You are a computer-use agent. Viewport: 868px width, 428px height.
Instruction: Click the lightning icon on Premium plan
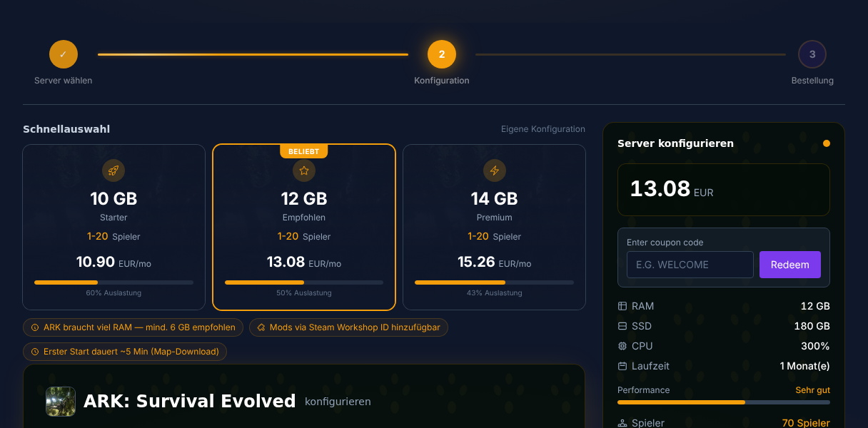tap(494, 170)
